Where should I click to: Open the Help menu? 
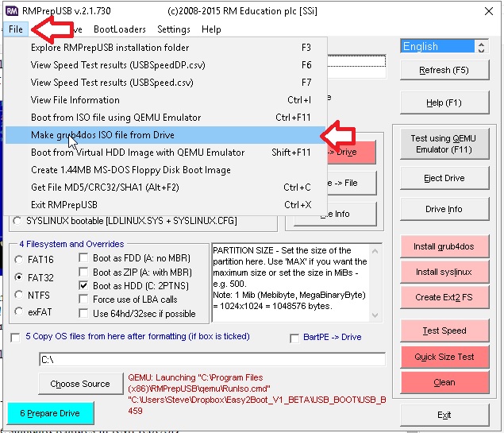pyautogui.click(x=211, y=29)
